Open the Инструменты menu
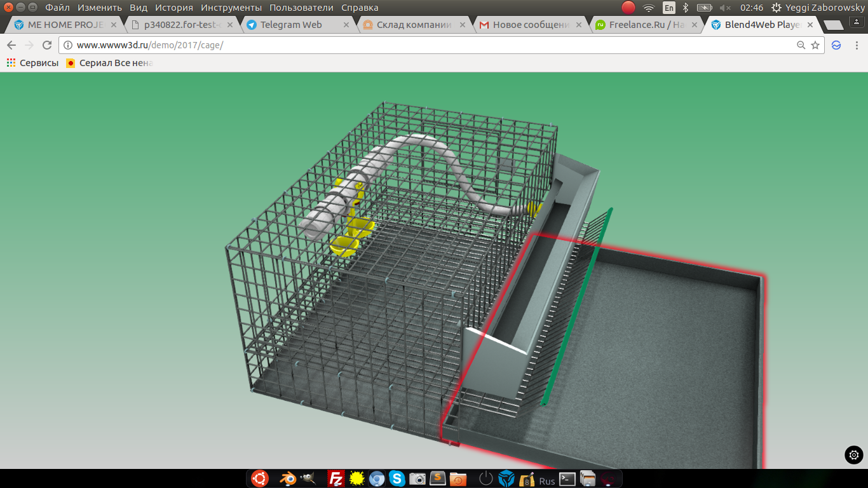This screenshot has width=868, height=488. (x=231, y=8)
